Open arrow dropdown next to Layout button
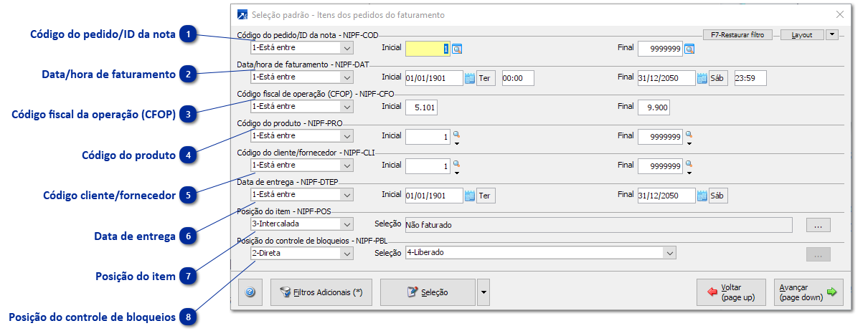The image size is (868, 336). tap(832, 34)
